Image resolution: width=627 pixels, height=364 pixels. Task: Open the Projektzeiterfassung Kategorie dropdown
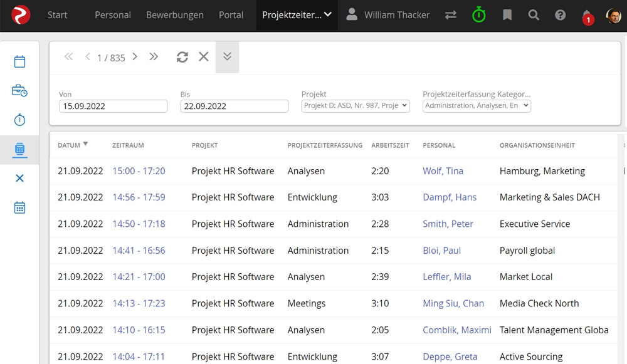[x=477, y=106]
